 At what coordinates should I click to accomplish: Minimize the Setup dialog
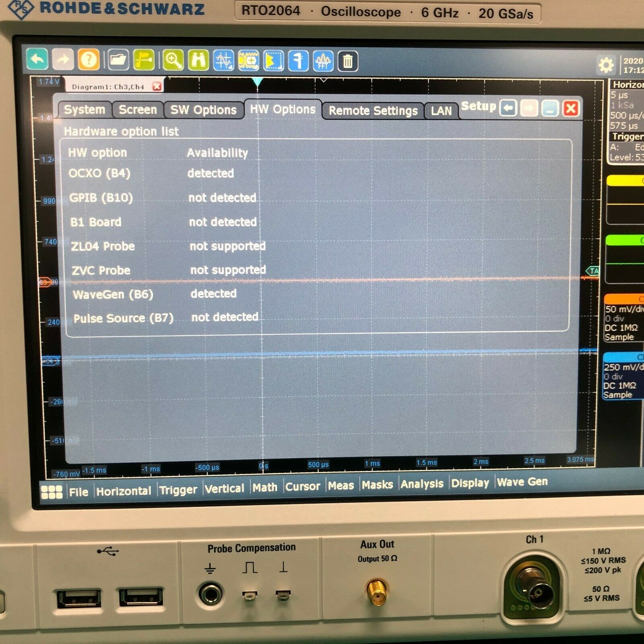click(x=550, y=108)
